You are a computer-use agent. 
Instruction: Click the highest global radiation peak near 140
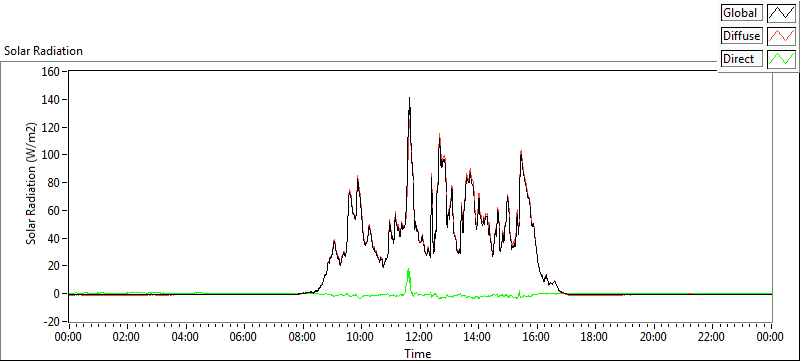coord(409,99)
